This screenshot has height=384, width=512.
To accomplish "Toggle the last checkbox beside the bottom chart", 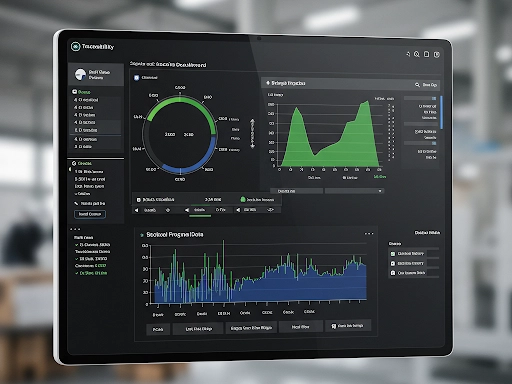I will [393, 273].
